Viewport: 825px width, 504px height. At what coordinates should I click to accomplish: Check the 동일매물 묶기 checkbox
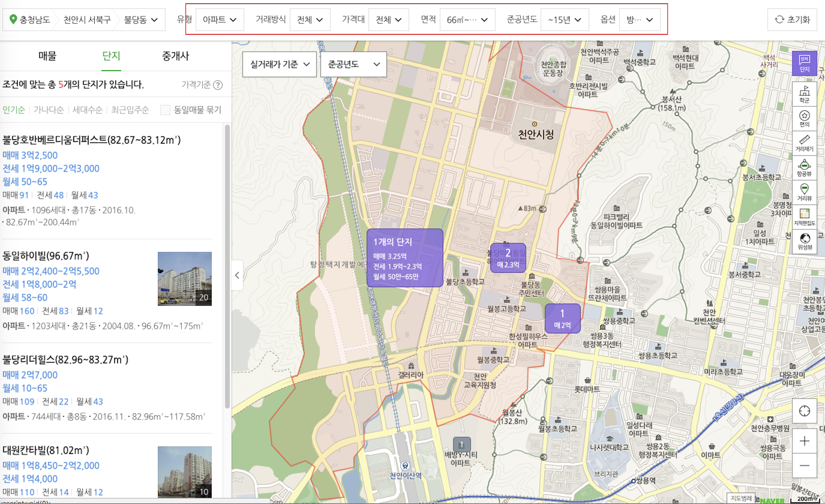pyautogui.click(x=165, y=110)
